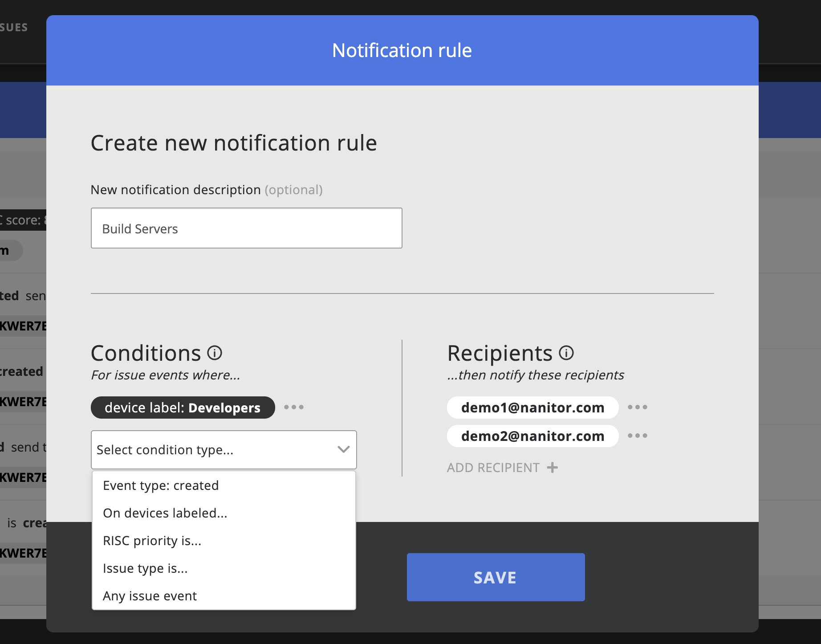This screenshot has width=821, height=644.
Task: Click the 'Select condition type...' combo box
Action: point(214,450)
